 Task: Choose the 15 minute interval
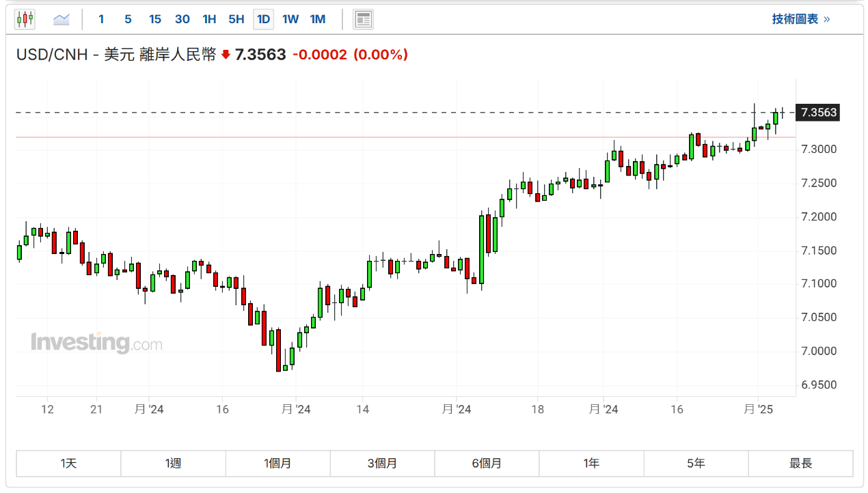(x=155, y=19)
